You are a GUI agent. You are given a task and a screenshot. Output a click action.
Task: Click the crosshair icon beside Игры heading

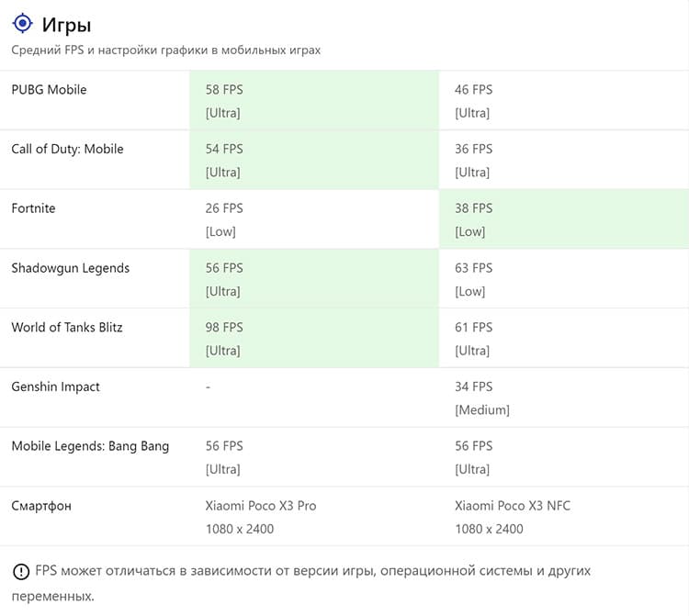tap(22, 23)
